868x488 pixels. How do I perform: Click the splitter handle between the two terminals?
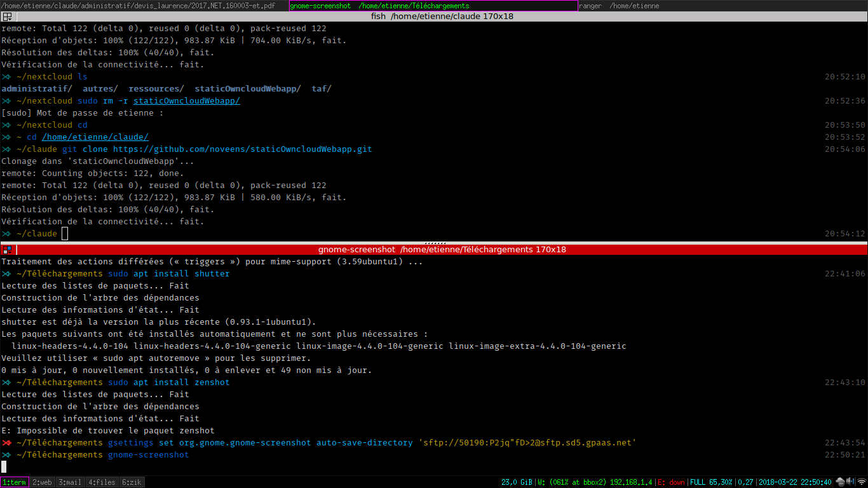pos(434,243)
